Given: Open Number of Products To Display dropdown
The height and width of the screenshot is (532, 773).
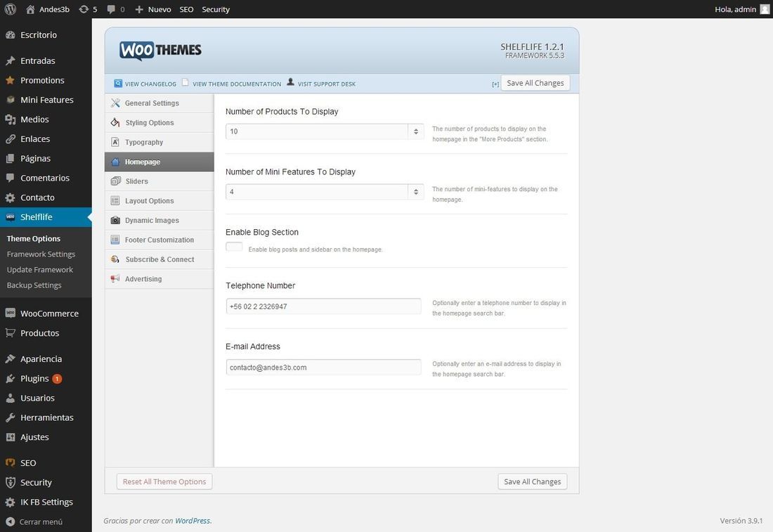Looking at the screenshot, I should click(325, 131).
